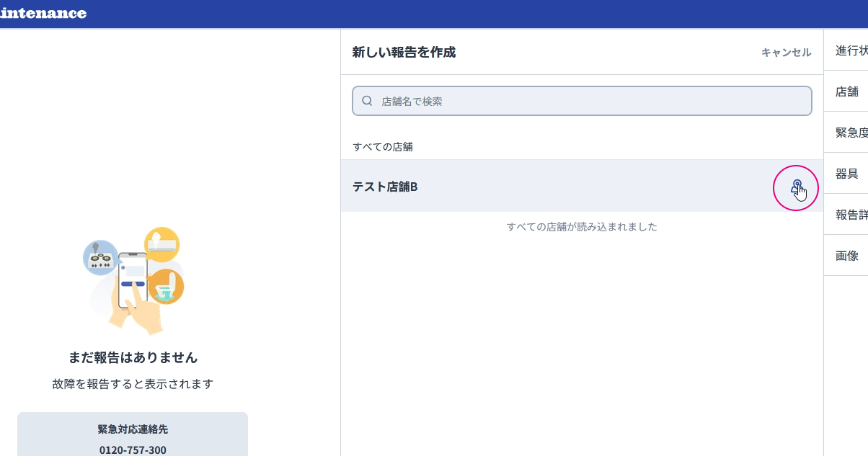Click the magnifier icon in the store search
The image size is (868, 456).
click(367, 101)
